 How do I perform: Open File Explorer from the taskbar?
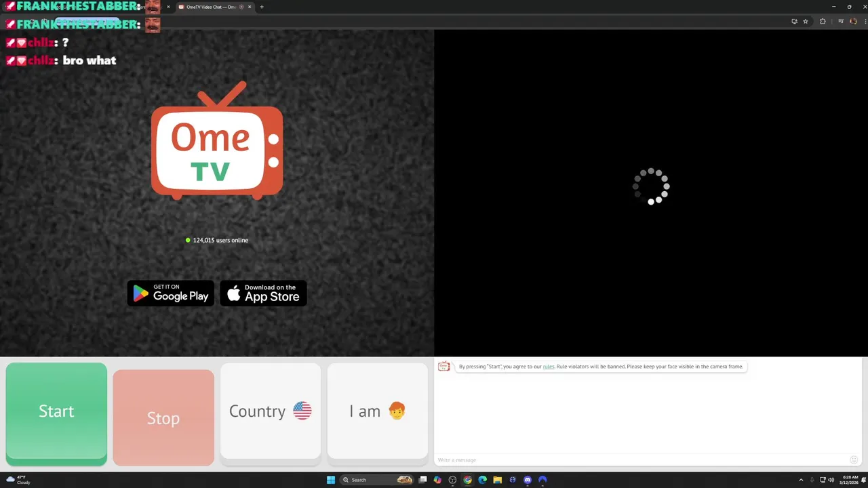497,480
